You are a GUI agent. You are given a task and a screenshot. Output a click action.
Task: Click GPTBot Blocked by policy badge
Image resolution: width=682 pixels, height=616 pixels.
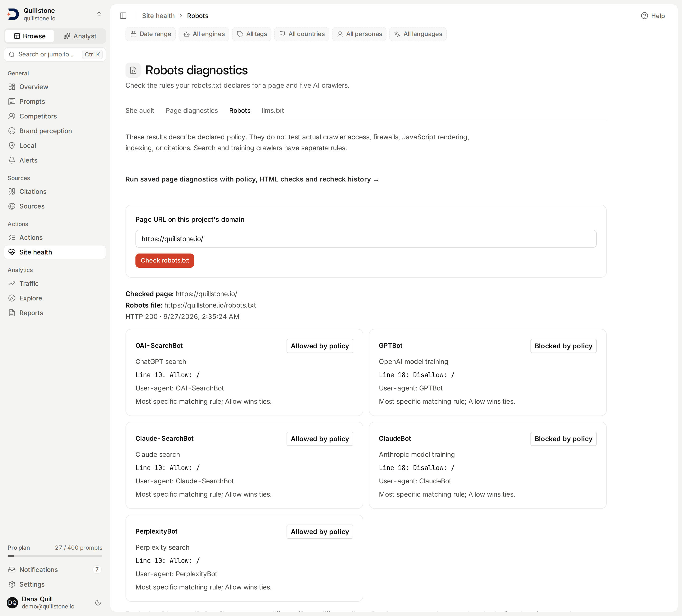coord(564,346)
